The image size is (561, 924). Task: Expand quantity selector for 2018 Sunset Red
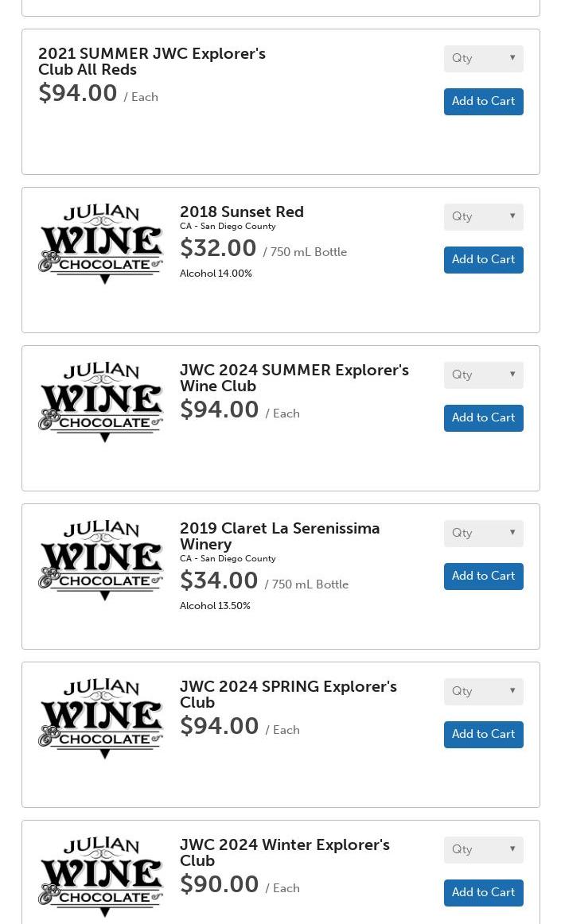(x=483, y=217)
